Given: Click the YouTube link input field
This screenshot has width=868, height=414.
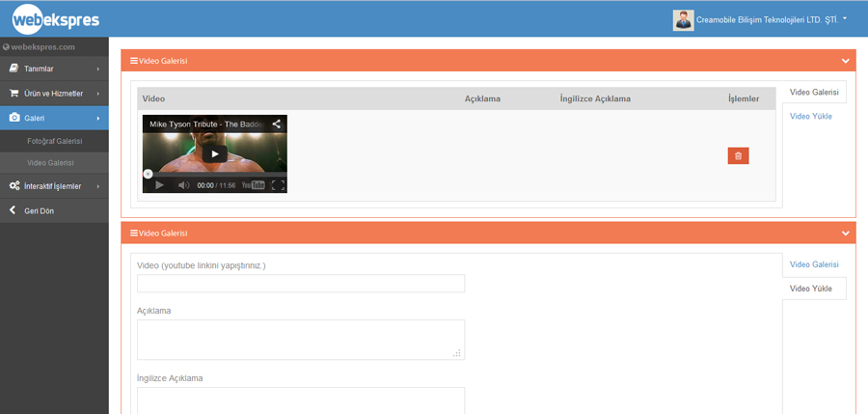Looking at the screenshot, I should (x=301, y=284).
